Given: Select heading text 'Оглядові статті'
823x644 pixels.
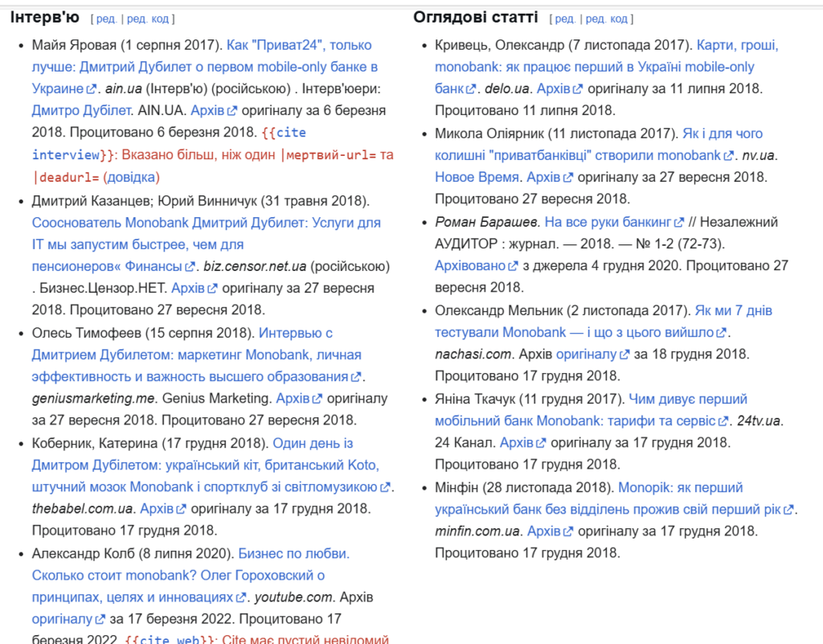Looking at the screenshot, I should point(476,18).
